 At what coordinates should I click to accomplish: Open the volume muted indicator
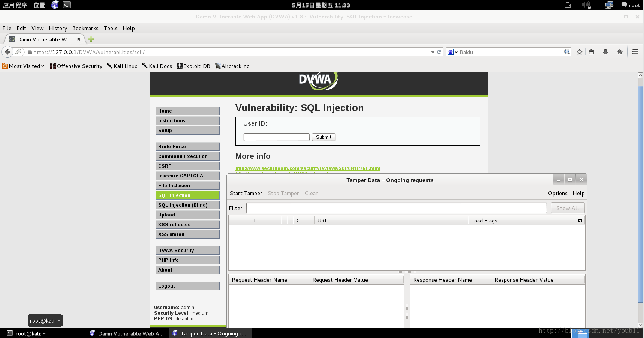pyautogui.click(x=586, y=5)
